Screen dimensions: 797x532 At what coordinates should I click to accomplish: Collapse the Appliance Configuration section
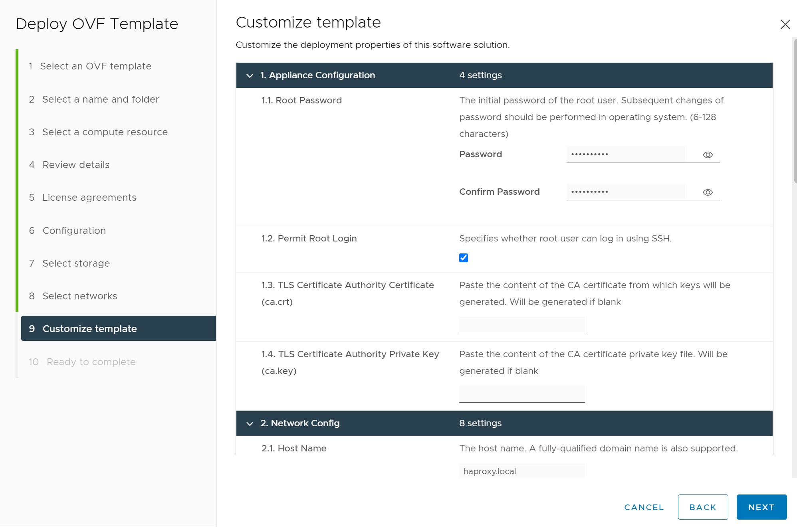tap(250, 75)
